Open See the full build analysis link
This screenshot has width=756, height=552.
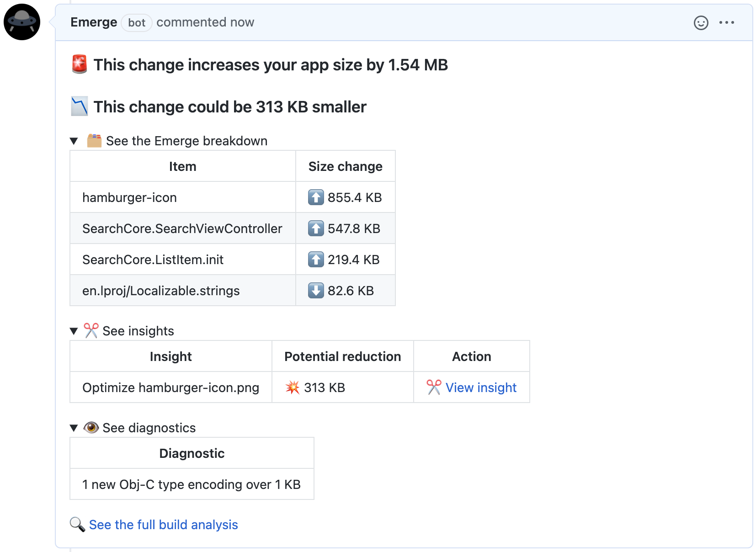(164, 525)
